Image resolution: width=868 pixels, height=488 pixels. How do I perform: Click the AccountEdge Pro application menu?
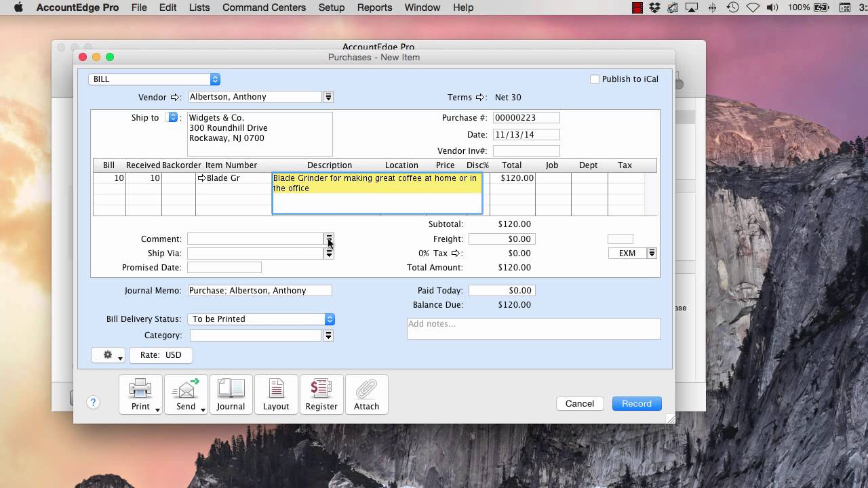click(x=77, y=7)
